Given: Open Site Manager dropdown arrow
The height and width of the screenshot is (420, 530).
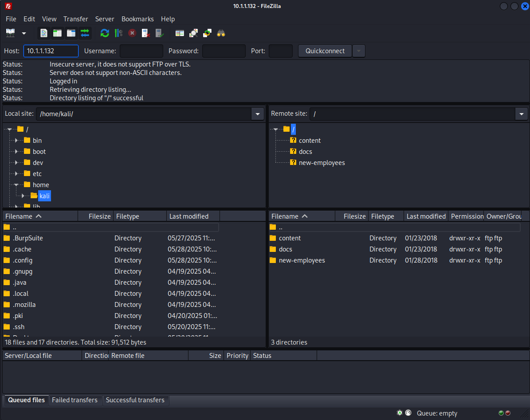Looking at the screenshot, I should (24, 33).
